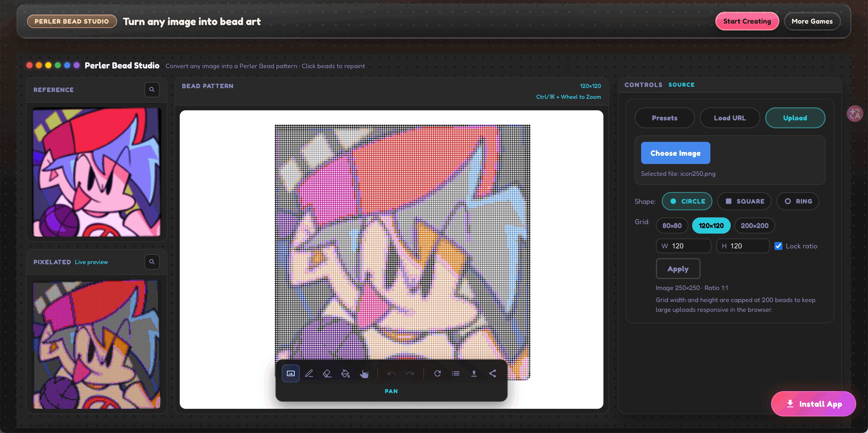868x433 pixels.
Task: Select the pencil paint tool
Action: (309, 373)
